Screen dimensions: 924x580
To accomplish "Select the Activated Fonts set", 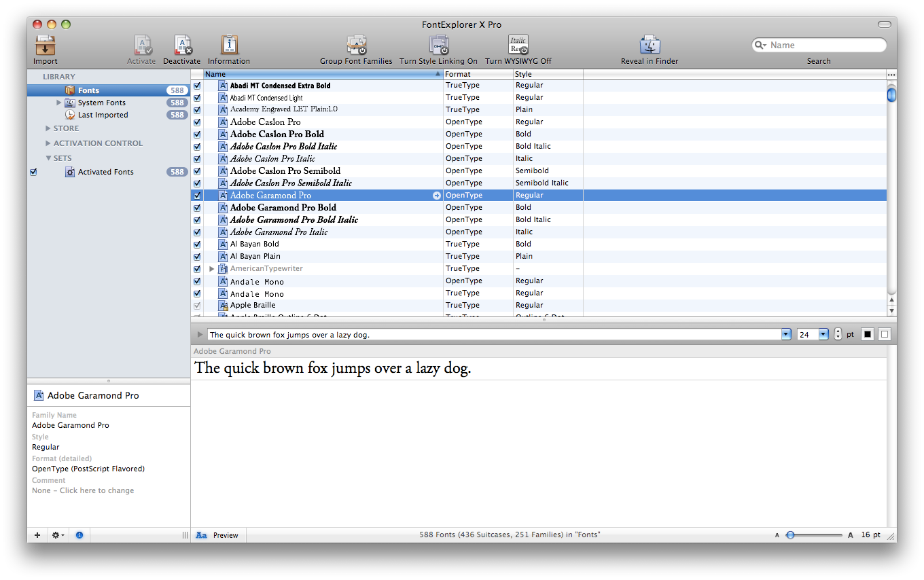I will click(105, 172).
